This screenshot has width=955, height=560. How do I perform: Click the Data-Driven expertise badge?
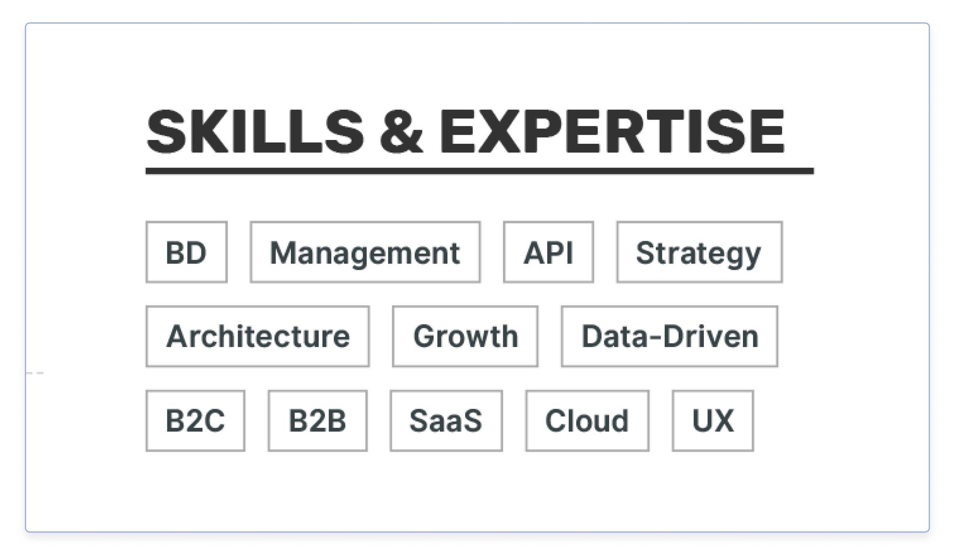[669, 336]
